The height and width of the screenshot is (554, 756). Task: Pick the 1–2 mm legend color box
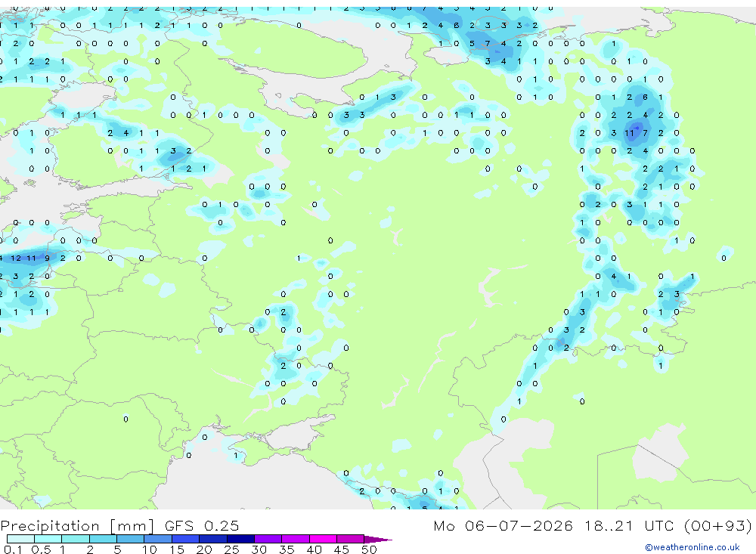[x=75, y=539]
